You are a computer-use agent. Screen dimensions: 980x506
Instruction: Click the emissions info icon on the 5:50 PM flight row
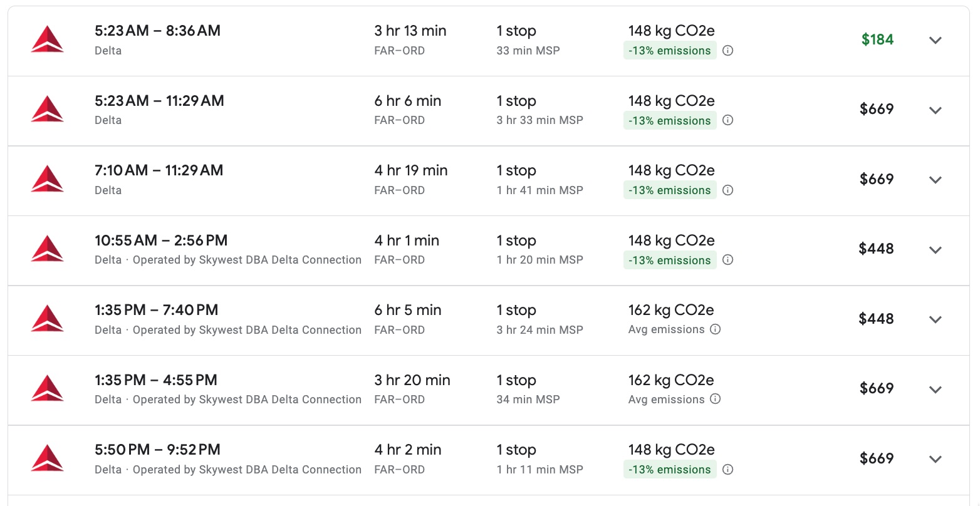(727, 469)
